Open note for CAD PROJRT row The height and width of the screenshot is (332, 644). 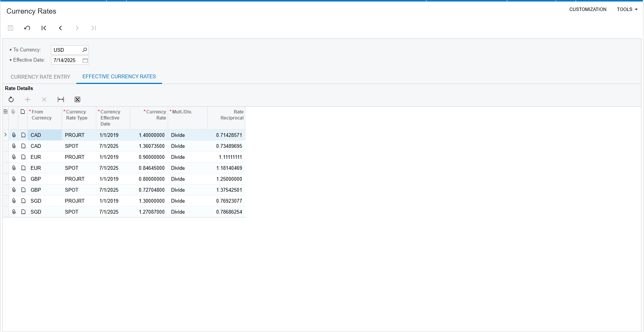click(x=23, y=135)
